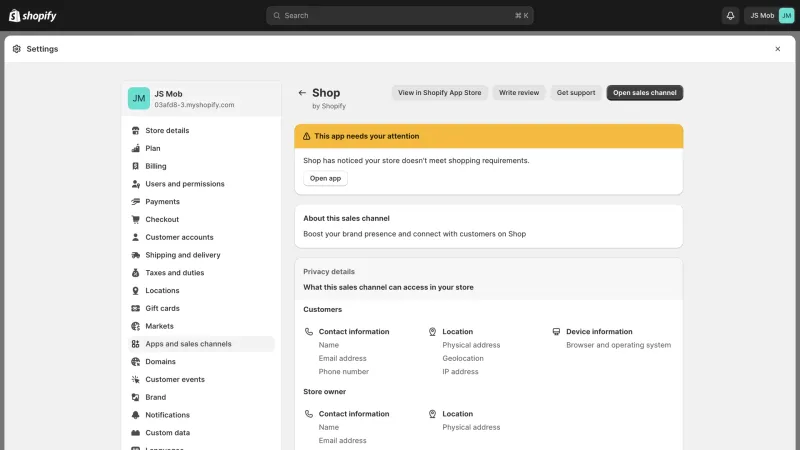
Task: Click the Get support button
Action: coord(576,93)
